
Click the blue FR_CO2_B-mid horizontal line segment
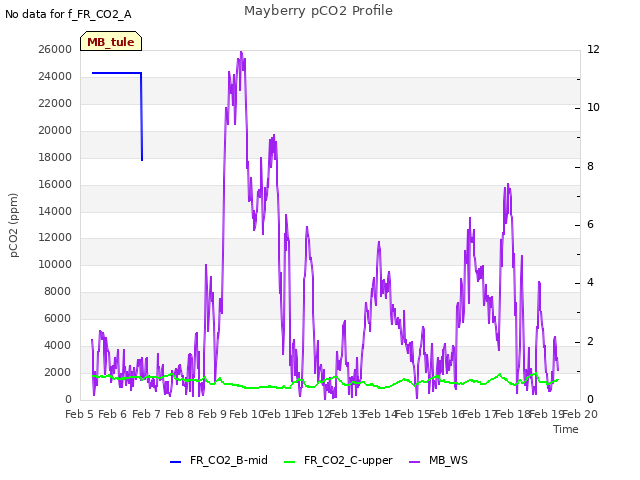point(117,73)
